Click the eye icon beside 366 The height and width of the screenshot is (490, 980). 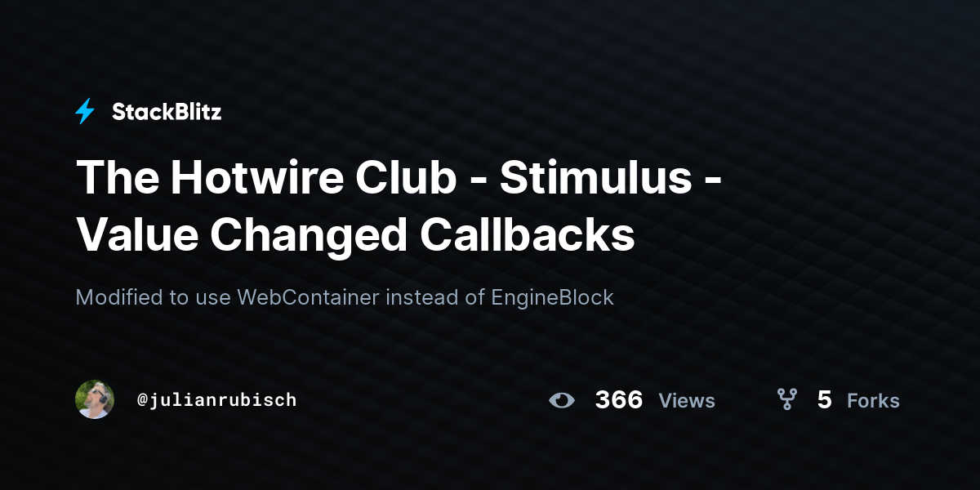click(x=562, y=400)
